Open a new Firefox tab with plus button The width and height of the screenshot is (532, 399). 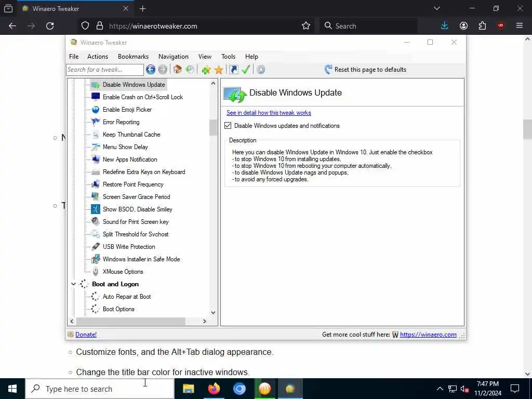click(142, 9)
